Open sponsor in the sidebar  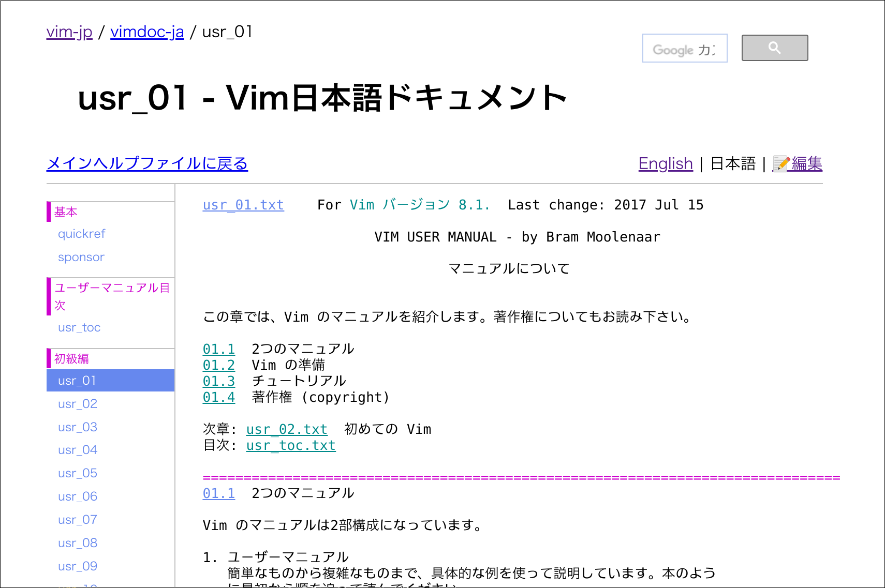pyautogui.click(x=81, y=257)
